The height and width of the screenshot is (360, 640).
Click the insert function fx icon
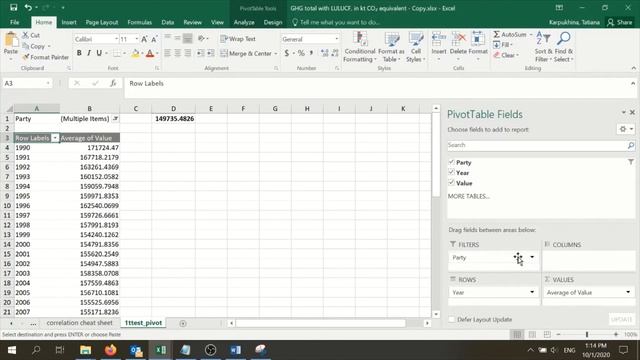(x=113, y=83)
